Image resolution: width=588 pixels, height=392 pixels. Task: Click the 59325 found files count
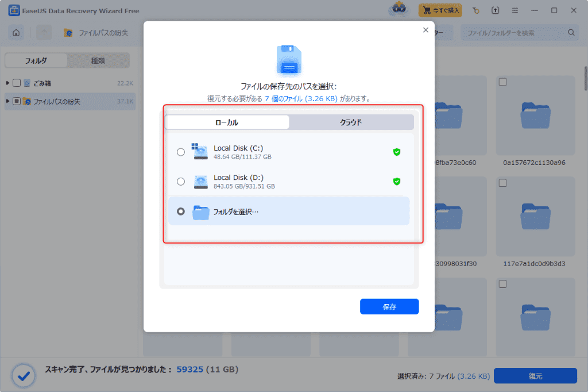[189, 370]
